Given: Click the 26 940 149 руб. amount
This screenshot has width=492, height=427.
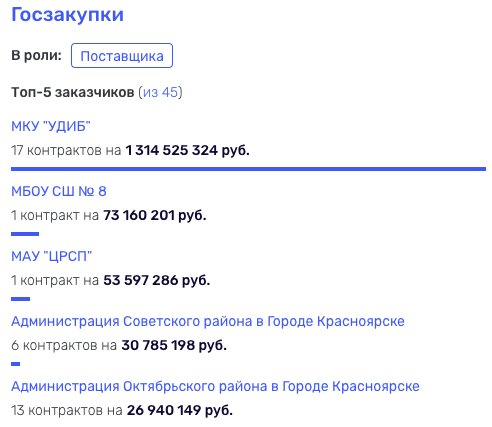Looking at the screenshot, I should pos(180,410).
